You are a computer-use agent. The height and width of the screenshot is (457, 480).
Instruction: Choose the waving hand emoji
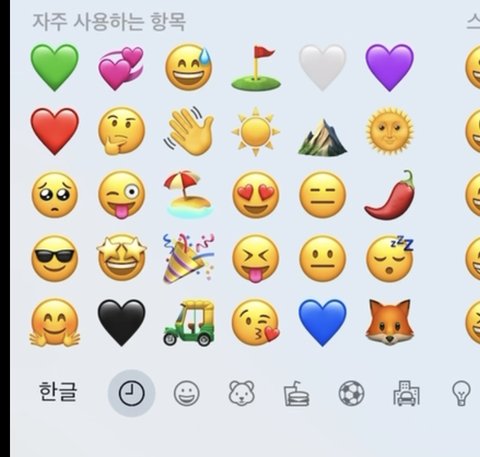point(189,131)
